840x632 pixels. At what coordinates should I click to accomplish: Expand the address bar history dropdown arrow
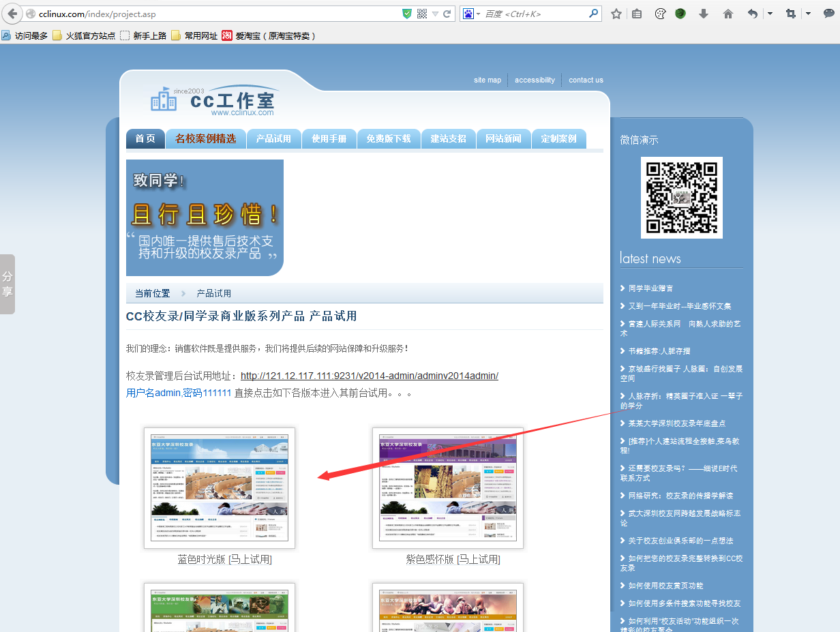(435, 14)
